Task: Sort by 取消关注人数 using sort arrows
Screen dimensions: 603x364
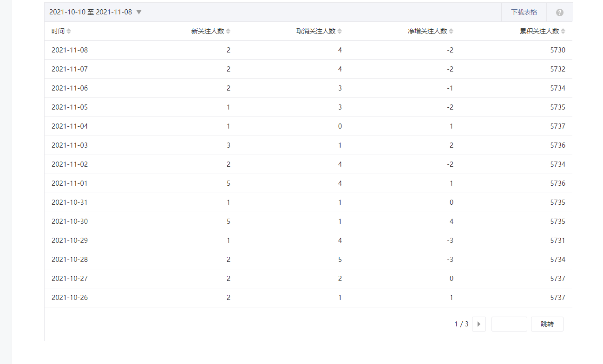Action: [x=340, y=31]
